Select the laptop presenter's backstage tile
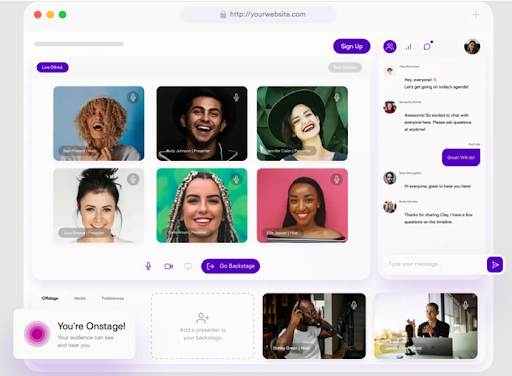Image resolution: width=512 pixels, height=376 pixels. (426, 326)
